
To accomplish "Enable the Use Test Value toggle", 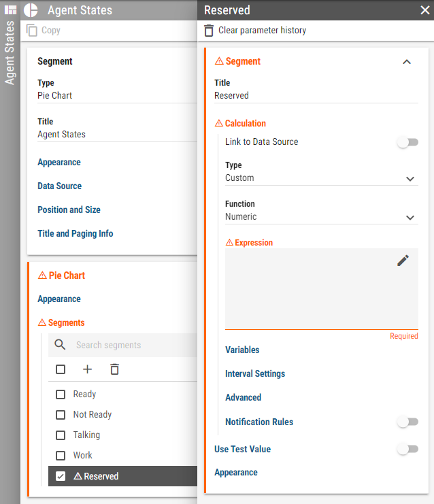I will [407, 450].
